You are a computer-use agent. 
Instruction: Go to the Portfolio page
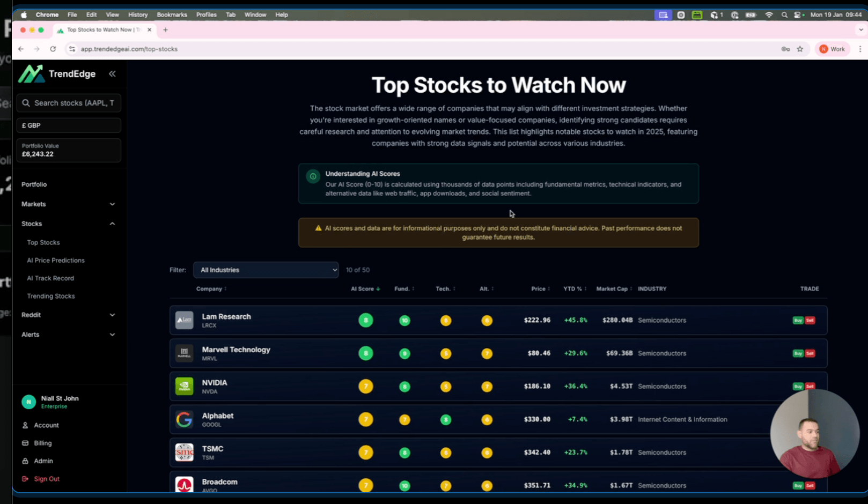(x=34, y=184)
